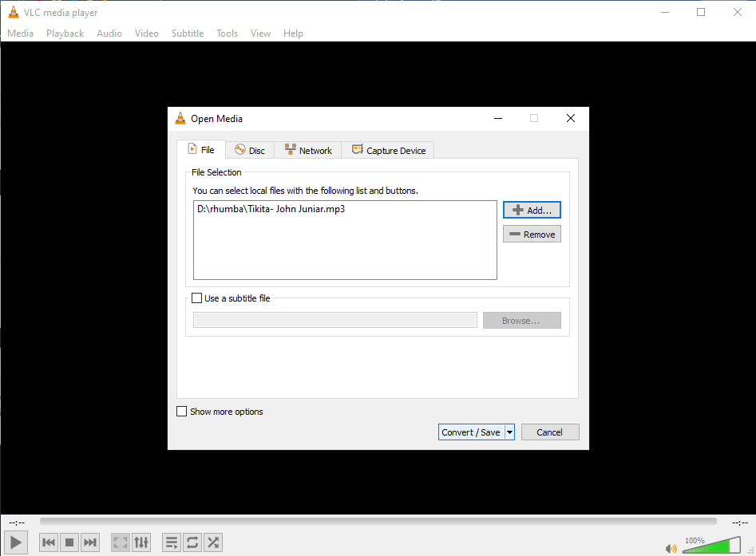
Task: Switch to the Capture Device tab
Action: (x=388, y=150)
